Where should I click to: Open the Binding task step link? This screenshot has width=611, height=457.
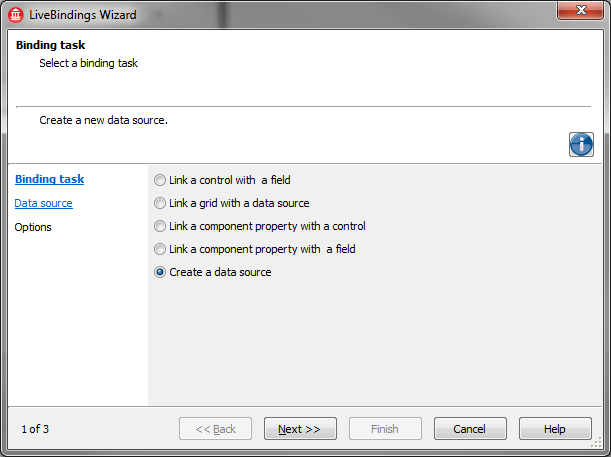[49, 179]
